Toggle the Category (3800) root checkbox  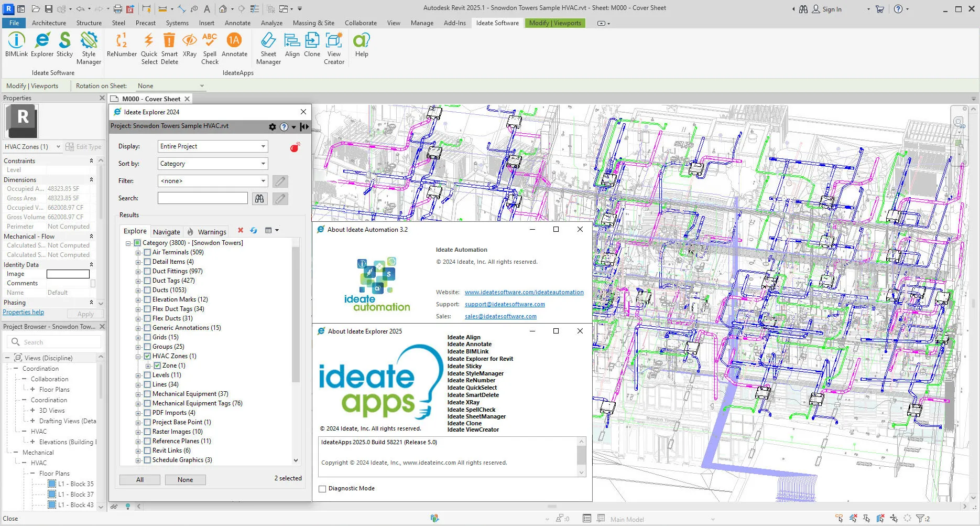137,243
